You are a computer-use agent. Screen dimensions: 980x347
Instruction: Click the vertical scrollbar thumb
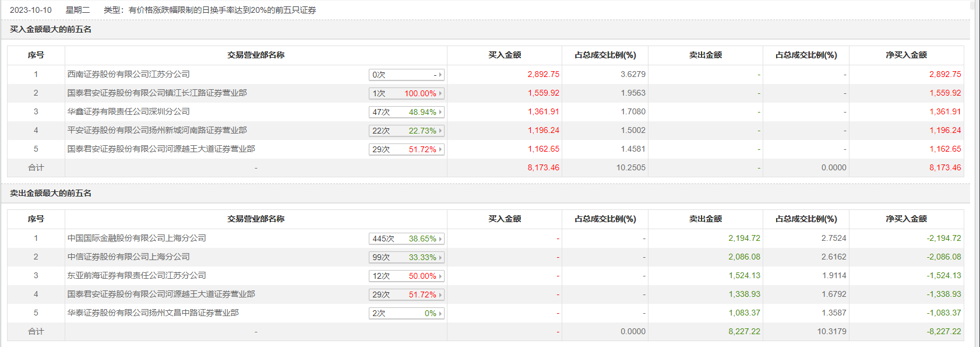click(972, 6)
